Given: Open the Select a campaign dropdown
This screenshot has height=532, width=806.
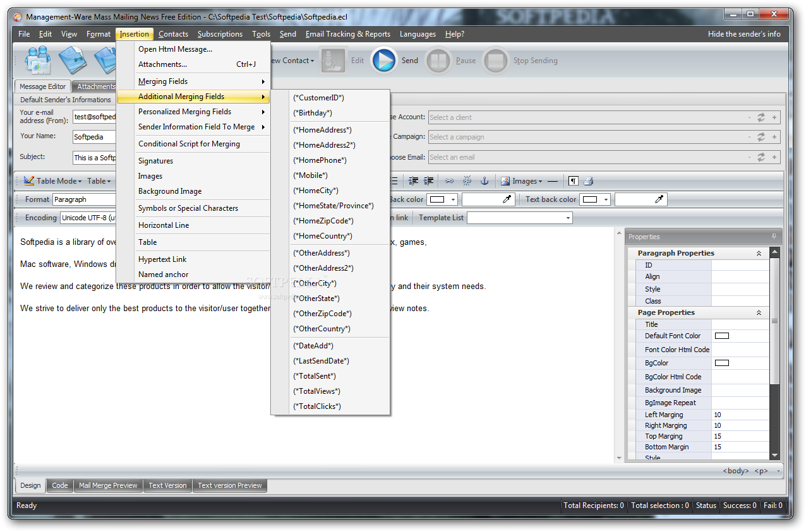Looking at the screenshot, I should 749,137.
